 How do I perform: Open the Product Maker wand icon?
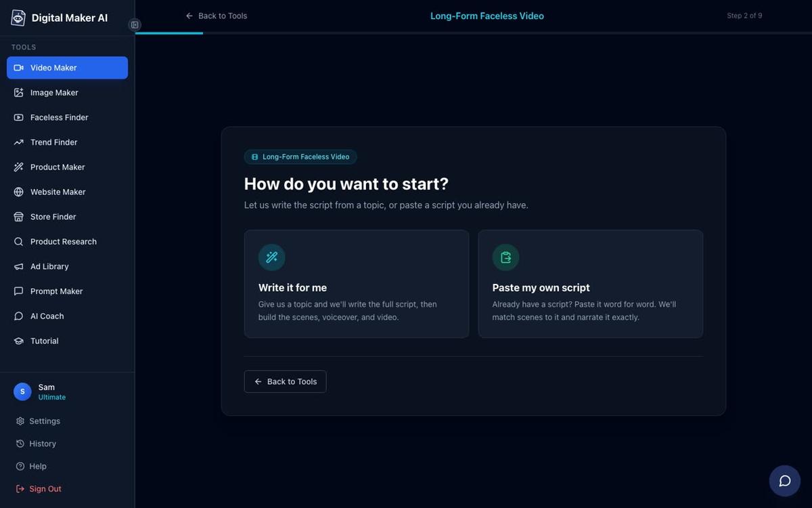[x=18, y=167]
